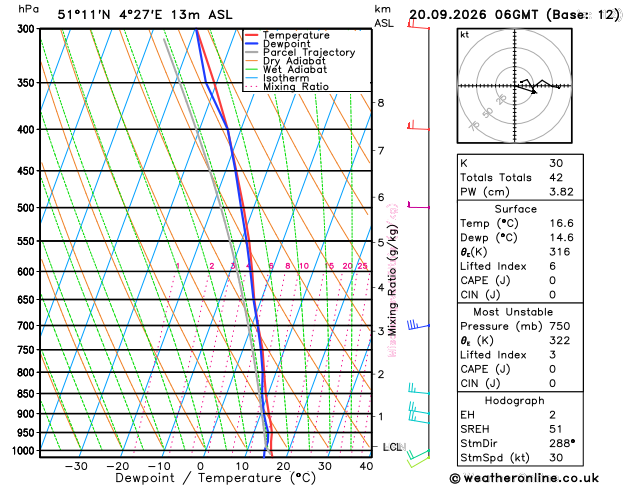This screenshot has height=486, width=629.
Task: Click the red Temperature legend line
Action: point(252,35)
